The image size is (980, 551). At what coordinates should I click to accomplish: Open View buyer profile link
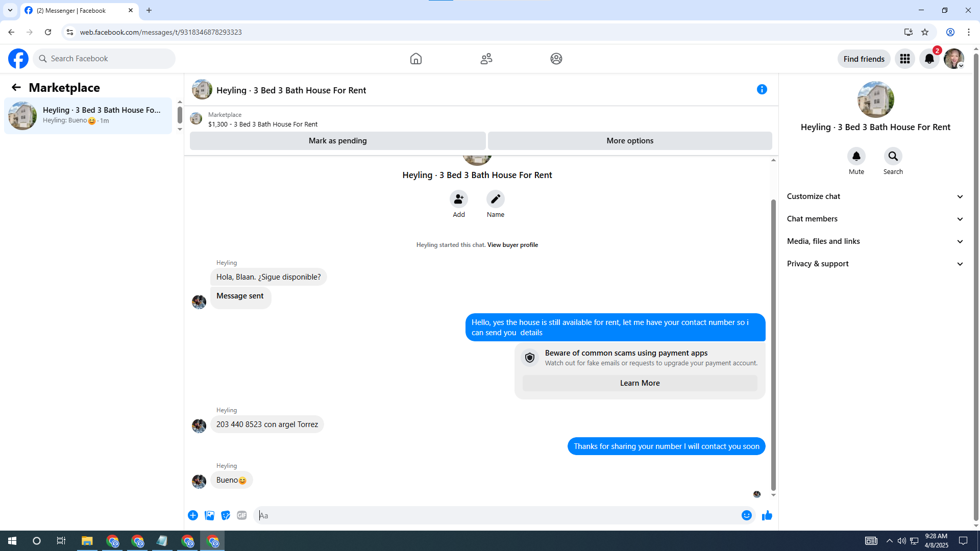click(512, 245)
